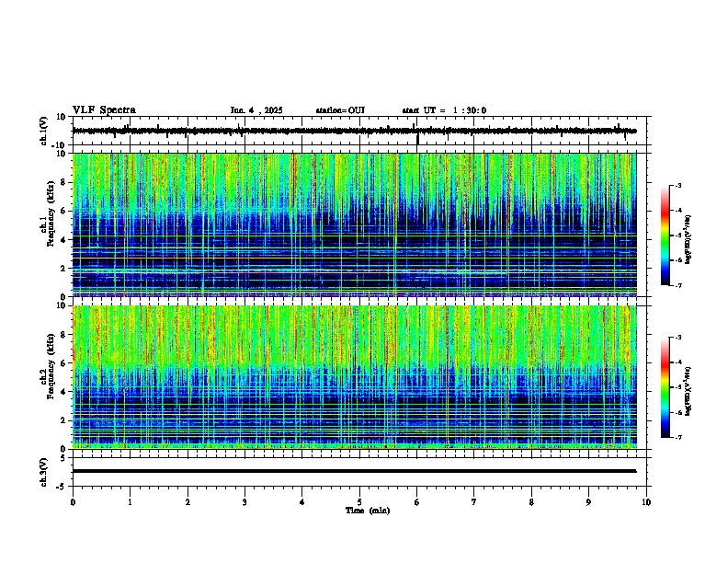Click the "-7" tick on ch.2 colorbar

(x=678, y=438)
